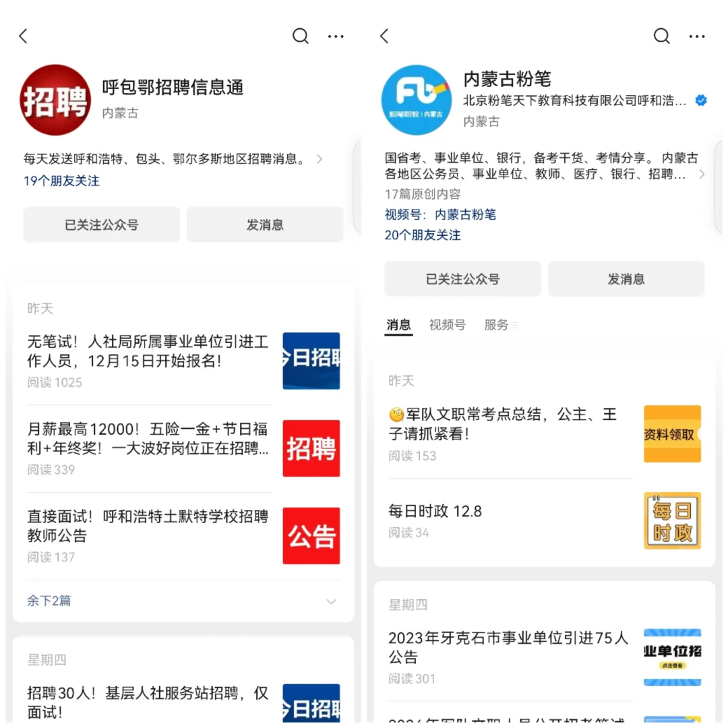
Task: Tap 每日时政 thumbnail image
Action: (672, 520)
